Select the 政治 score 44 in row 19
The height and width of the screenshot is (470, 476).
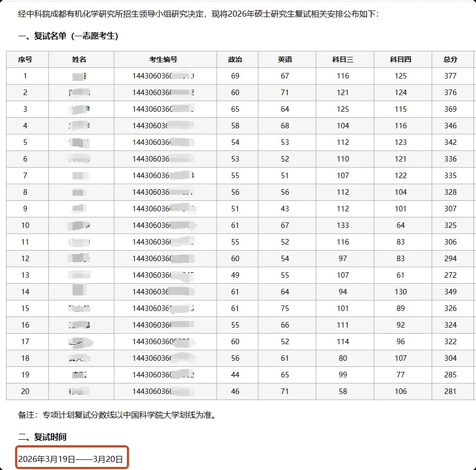pyautogui.click(x=235, y=375)
